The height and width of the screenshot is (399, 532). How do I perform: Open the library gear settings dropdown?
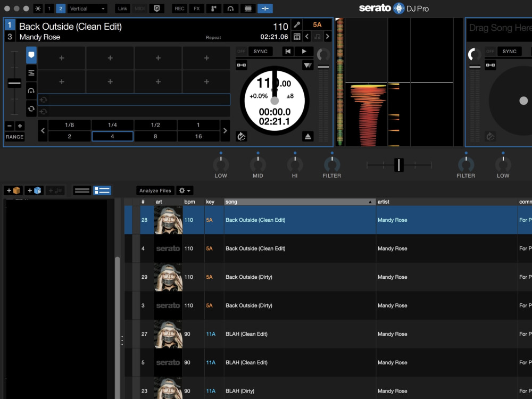(x=185, y=190)
